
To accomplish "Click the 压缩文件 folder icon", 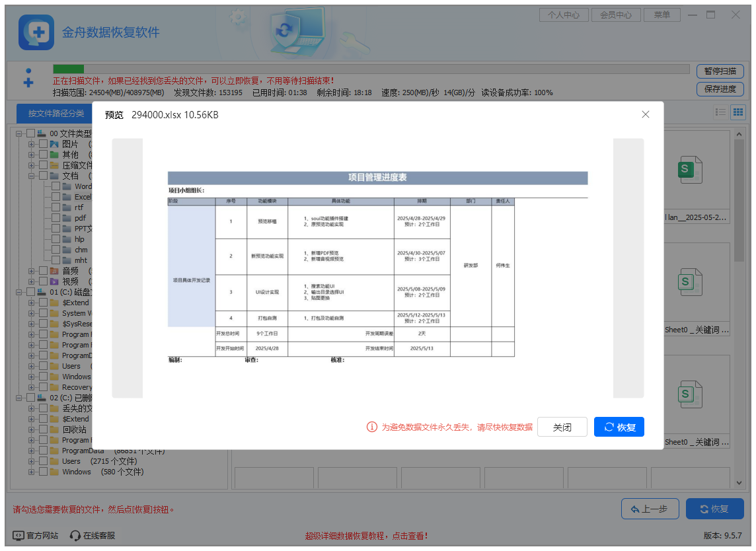I will click(x=54, y=165).
